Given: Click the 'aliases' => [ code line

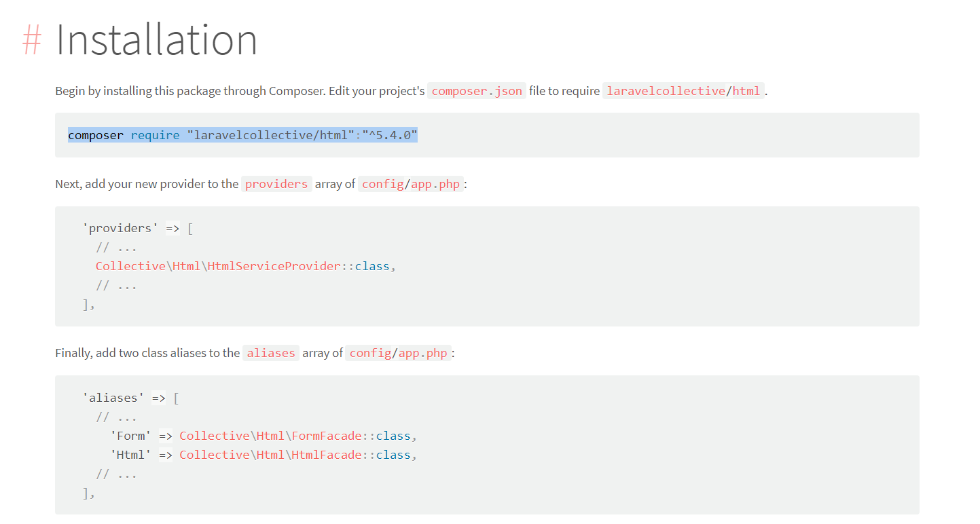Looking at the screenshot, I should click(x=131, y=398).
